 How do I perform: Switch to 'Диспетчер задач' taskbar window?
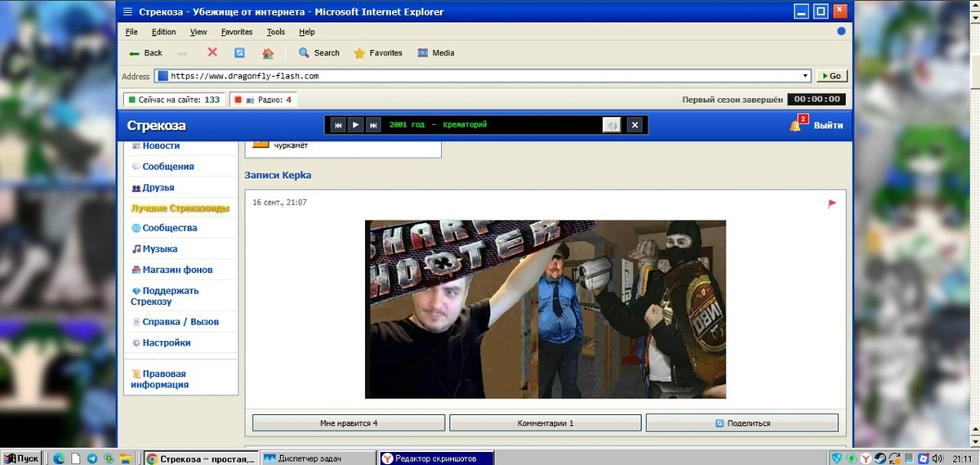pos(319,458)
